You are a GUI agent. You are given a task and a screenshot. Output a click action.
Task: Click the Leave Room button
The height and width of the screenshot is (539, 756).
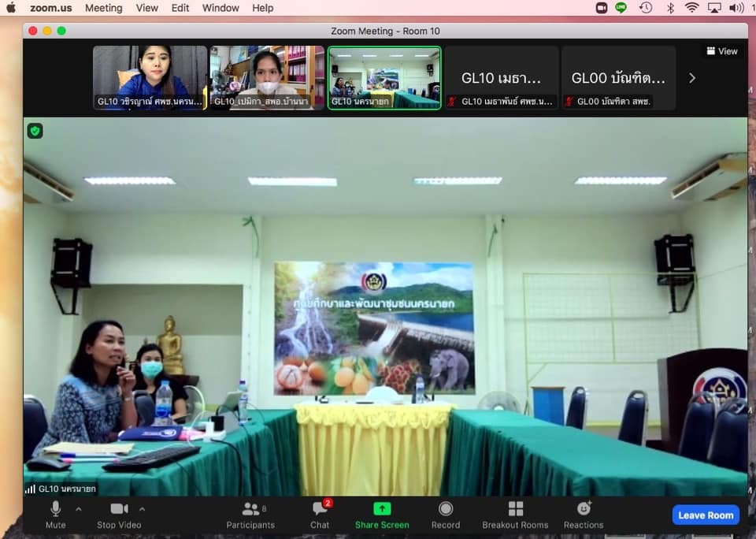coord(706,515)
